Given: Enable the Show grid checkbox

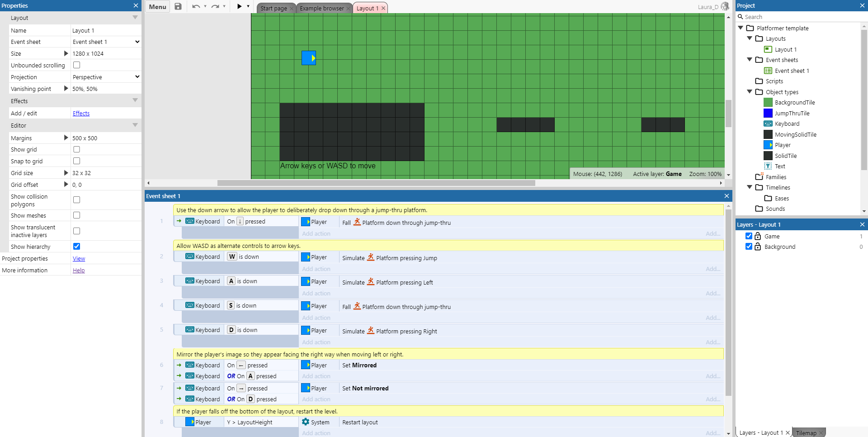Looking at the screenshot, I should pos(77,149).
